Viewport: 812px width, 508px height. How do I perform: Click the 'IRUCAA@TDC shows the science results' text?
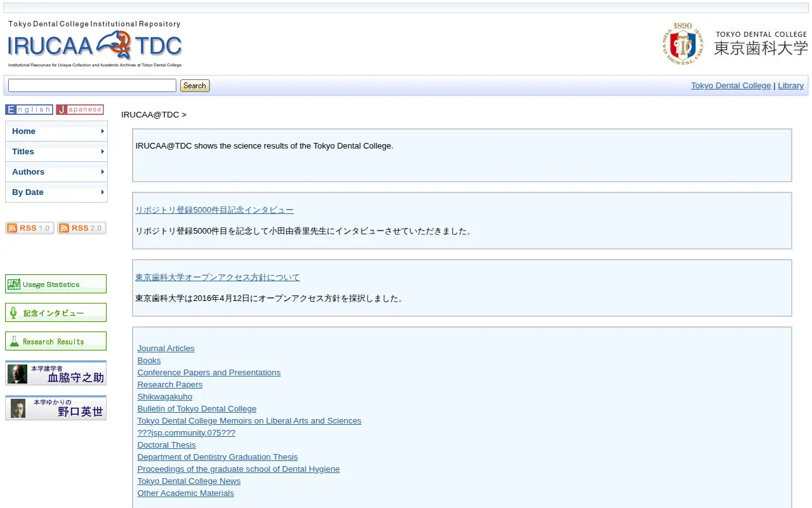click(x=264, y=146)
